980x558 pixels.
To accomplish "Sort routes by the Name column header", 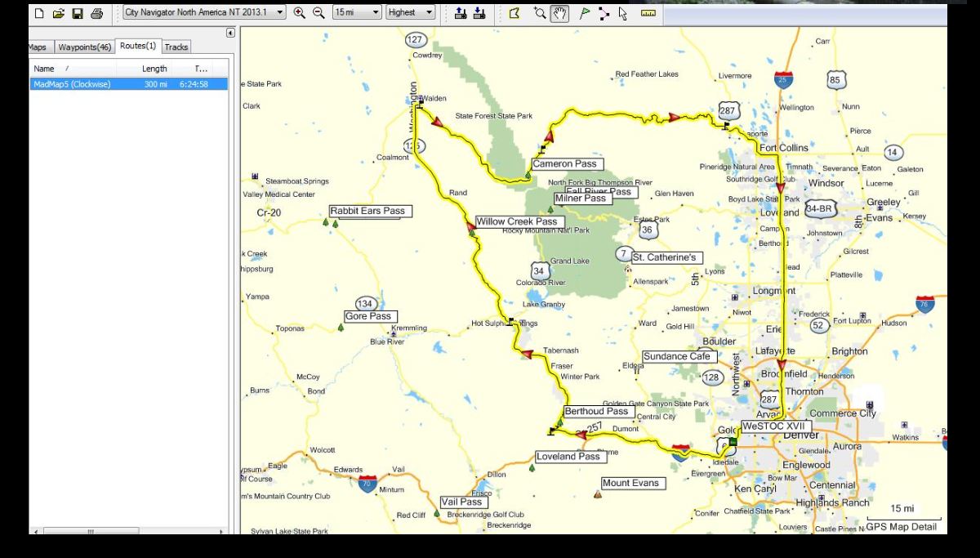I will point(44,69).
